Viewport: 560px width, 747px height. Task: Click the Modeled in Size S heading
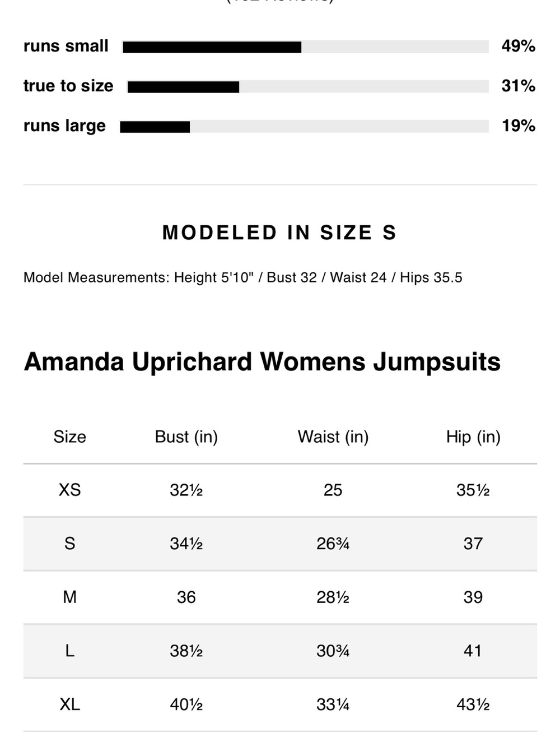click(279, 233)
